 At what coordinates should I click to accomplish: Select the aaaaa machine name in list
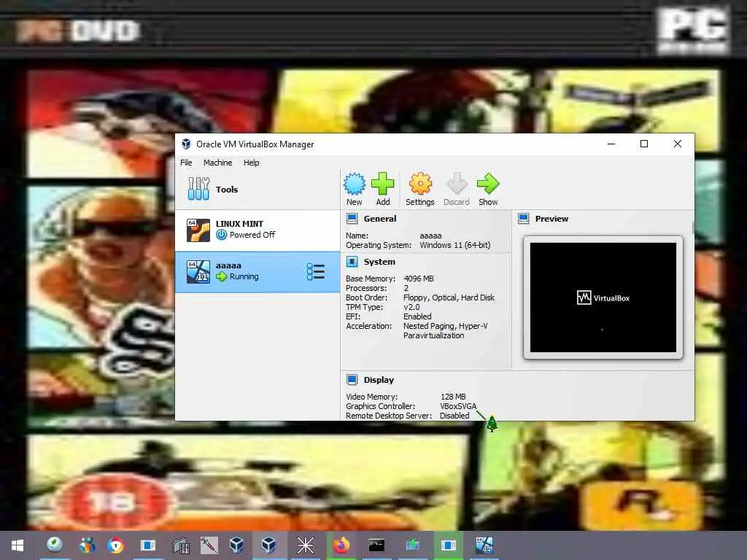point(228,265)
